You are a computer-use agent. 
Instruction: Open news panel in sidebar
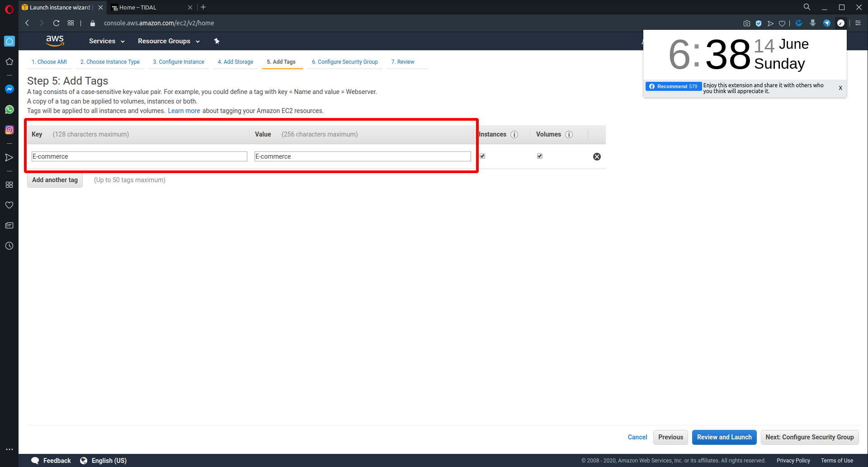(9, 225)
